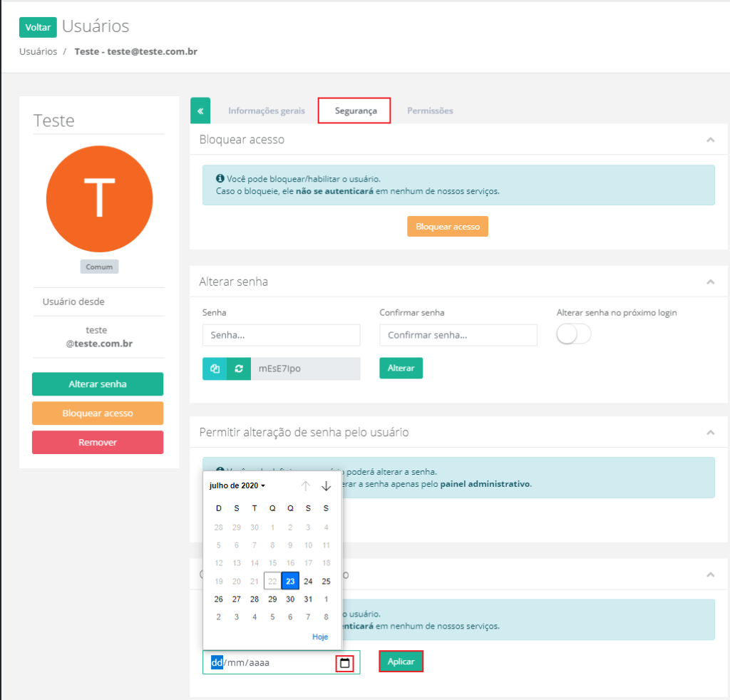The height and width of the screenshot is (700, 730).
Task: Select the Segurança tab
Action: tap(356, 110)
